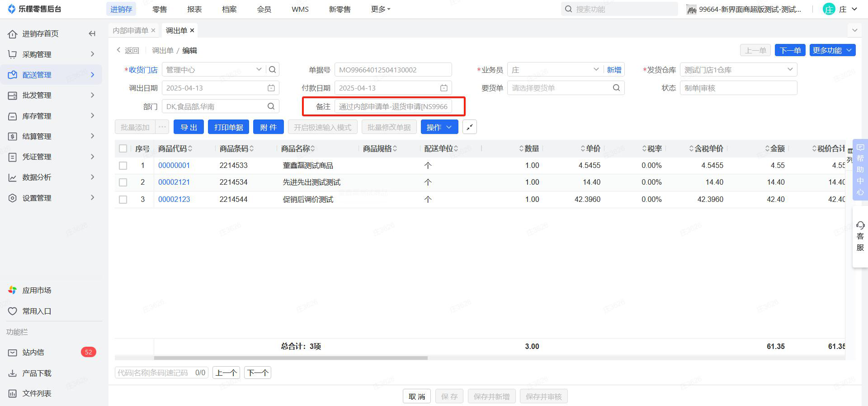Click the 打印单据 button
The width and height of the screenshot is (868, 406).
[x=228, y=127]
